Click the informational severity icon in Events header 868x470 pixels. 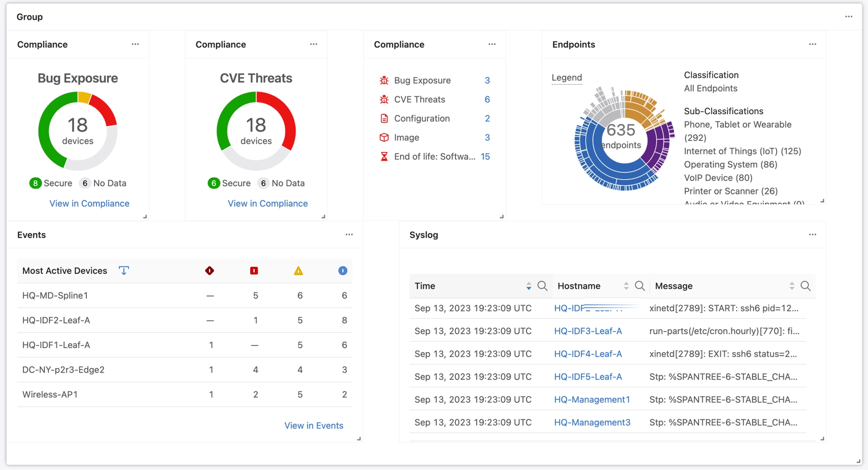343,270
